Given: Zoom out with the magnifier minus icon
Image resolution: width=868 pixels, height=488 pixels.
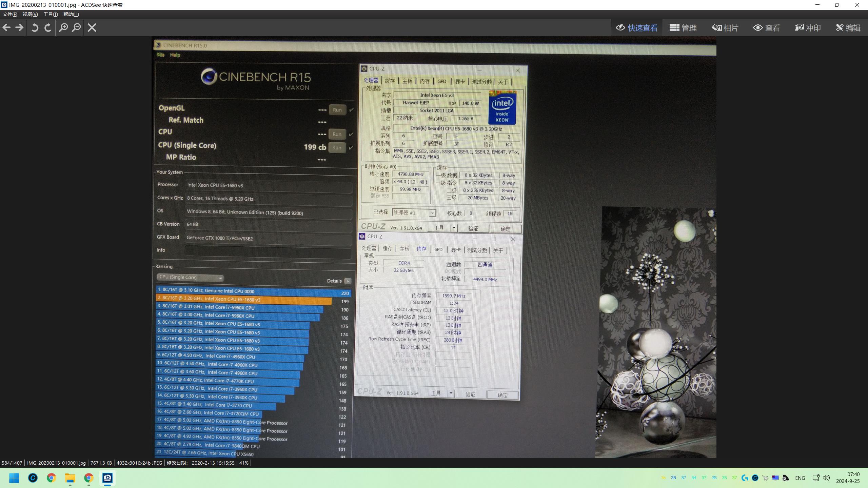Looking at the screenshot, I should 77,27.
